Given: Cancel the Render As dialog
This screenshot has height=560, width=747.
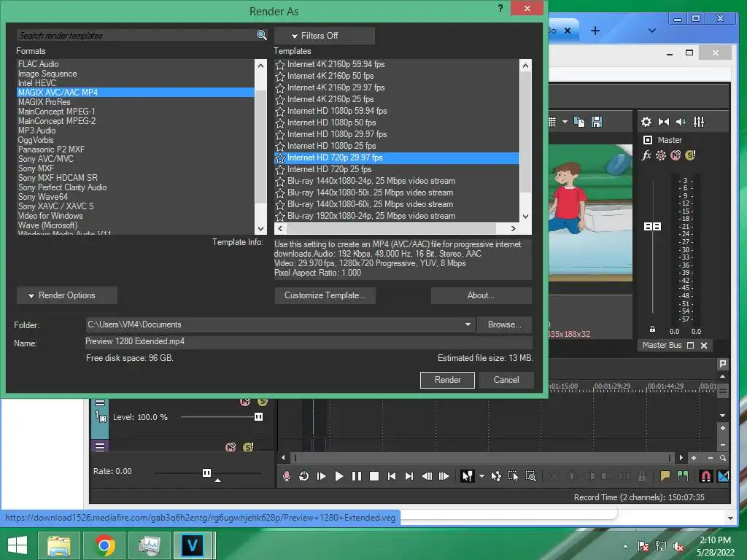Looking at the screenshot, I should click(x=506, y=380).
